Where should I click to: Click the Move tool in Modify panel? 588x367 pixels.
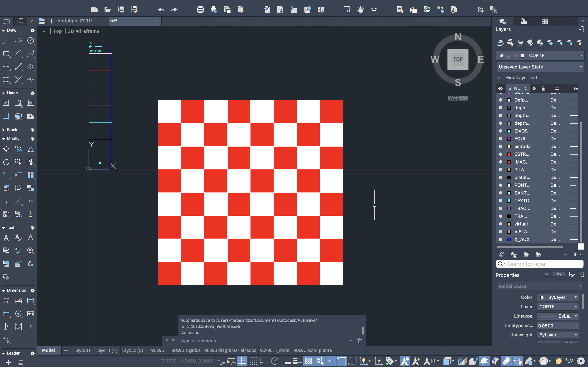coord(6,149)
